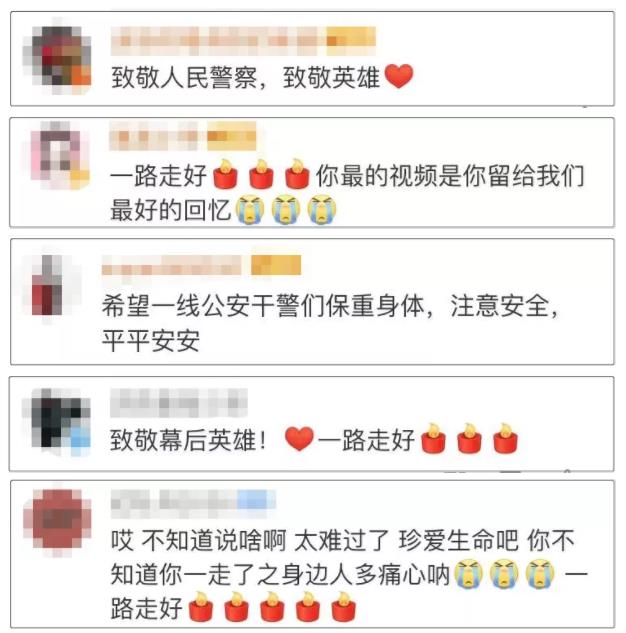Click the red heart after 致敬英雄
The height and width of the screenshot is (633, 626).
399,76
